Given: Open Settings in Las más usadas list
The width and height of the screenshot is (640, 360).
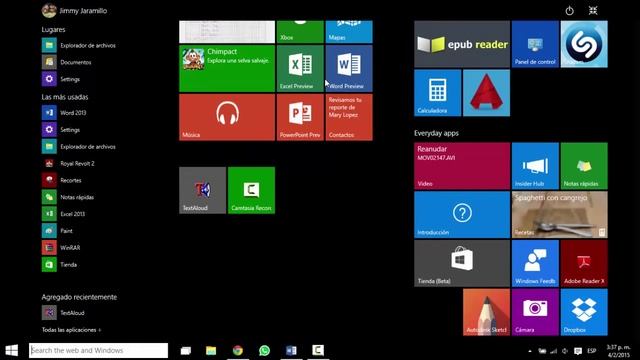Looking at the screenshot, I should pos(61,130).
